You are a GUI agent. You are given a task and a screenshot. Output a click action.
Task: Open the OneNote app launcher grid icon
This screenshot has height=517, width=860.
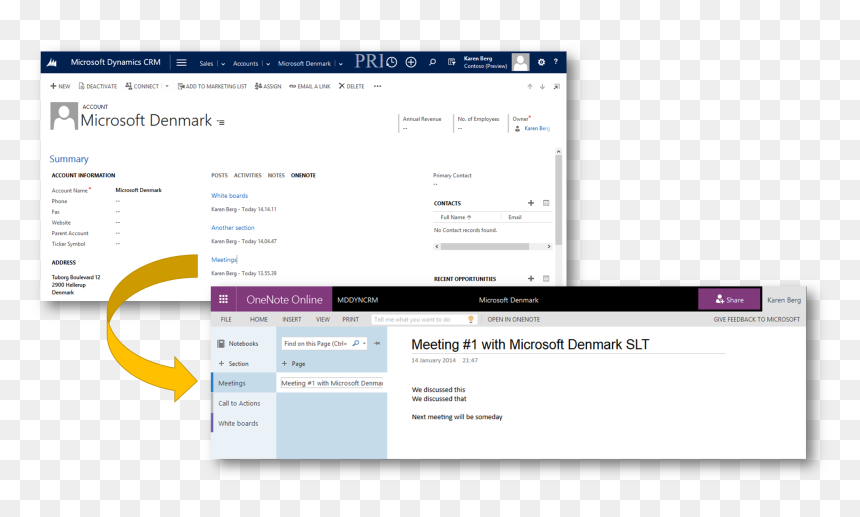pyautogui.click(x=223, y=299)
